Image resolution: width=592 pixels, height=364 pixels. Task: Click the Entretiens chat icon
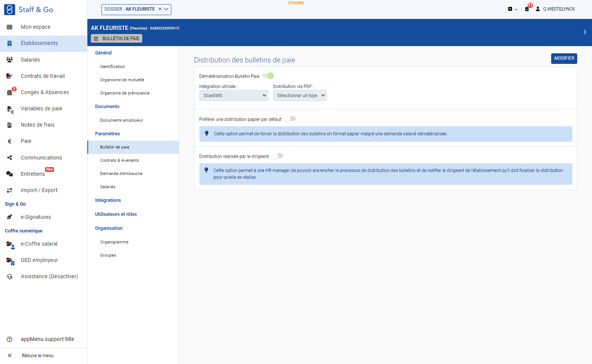click(9, 174)
